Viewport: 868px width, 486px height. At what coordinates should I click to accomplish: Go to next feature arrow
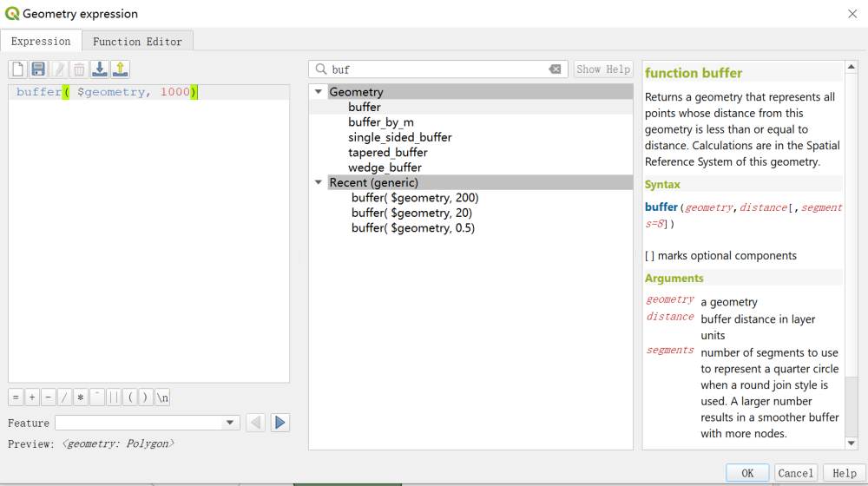280,423
